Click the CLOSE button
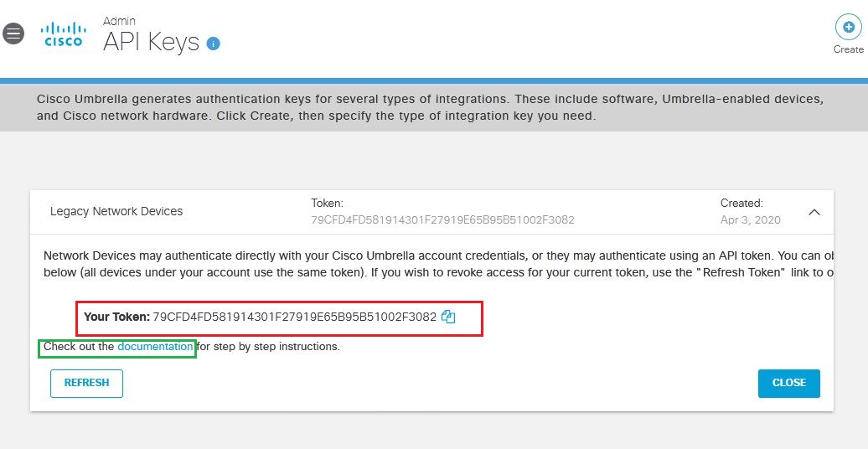868x449 pixels. pos(789,383)
